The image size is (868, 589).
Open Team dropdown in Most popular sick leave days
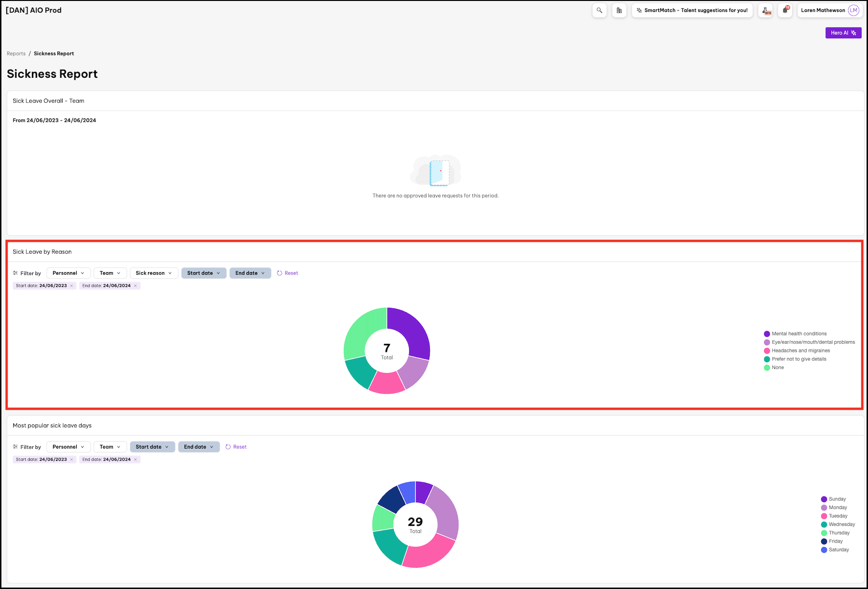point(110,447)
